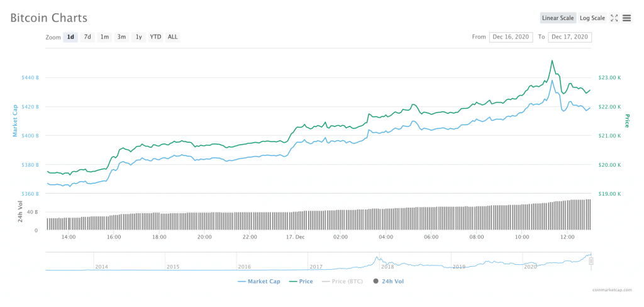The width and height of the screenshot is (644, 307).
Task: Click the fullscreen expand icon
Action: [614, 18]
